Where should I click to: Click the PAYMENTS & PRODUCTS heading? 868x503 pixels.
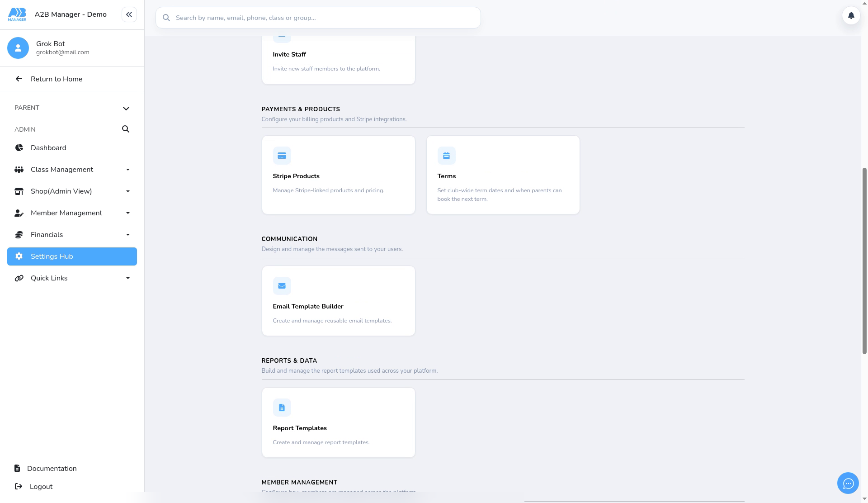301,109
